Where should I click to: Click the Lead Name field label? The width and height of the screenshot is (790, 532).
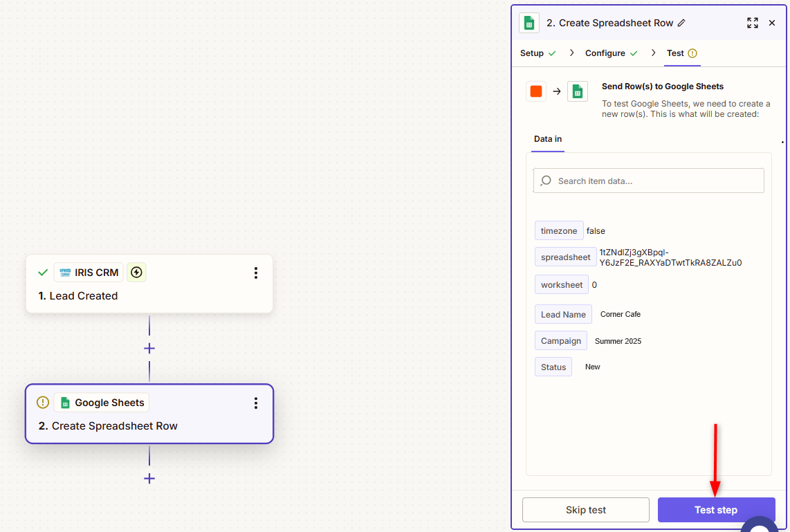(563, 314)
